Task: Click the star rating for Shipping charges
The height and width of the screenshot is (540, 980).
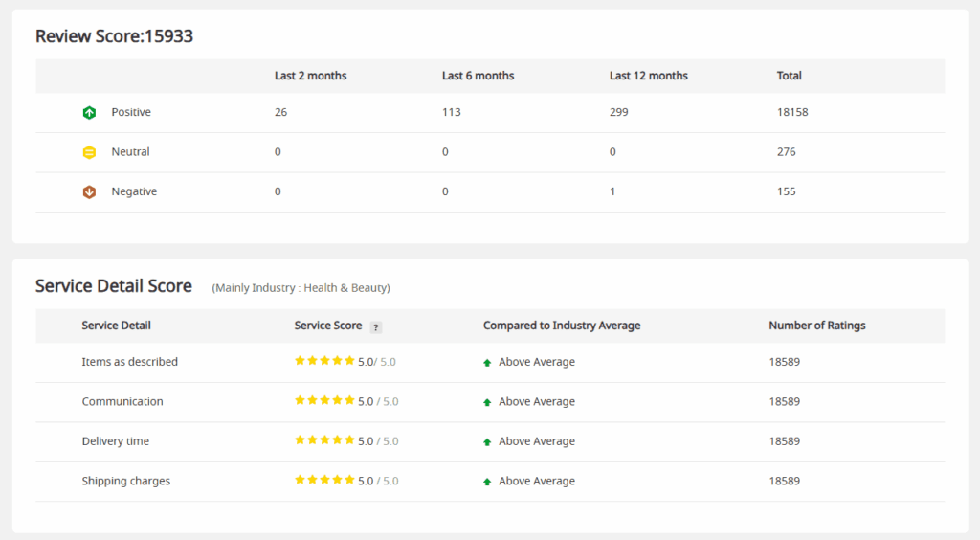Action: pyautogui.click(x=324, y=480)
